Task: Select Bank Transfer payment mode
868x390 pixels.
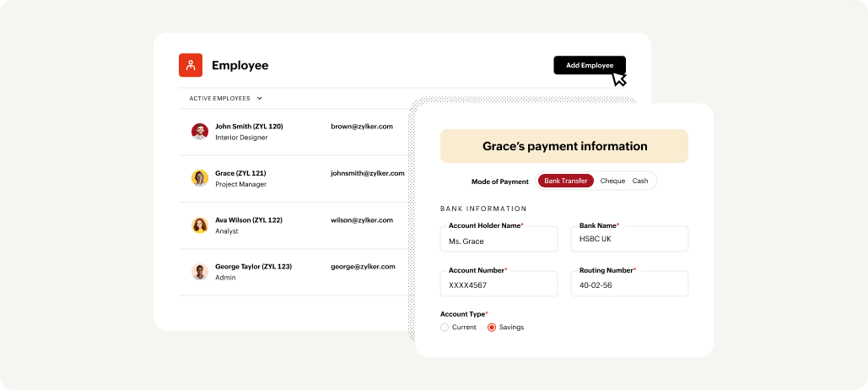Action: tap(566, 181)
